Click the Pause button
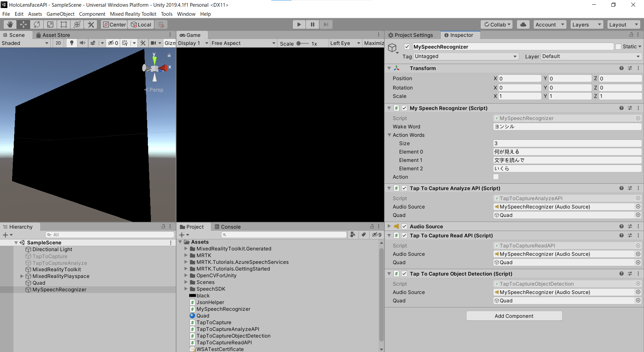The width and height of the screenshot is (644, 352). pyautogui.click(x=313, y=24)
